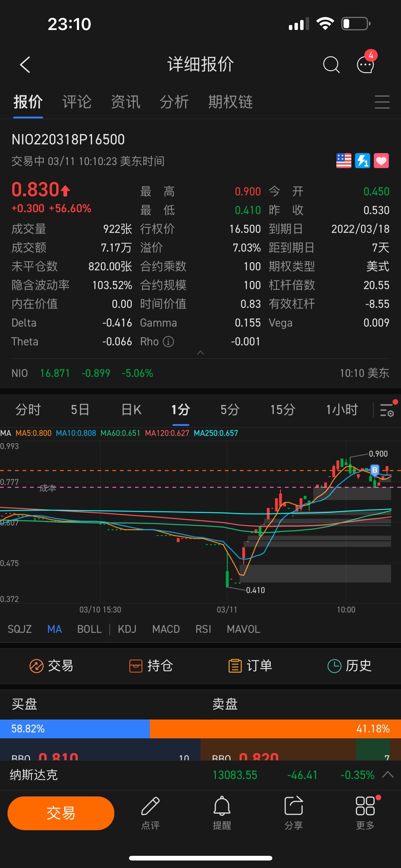Switch to the 评论 tab
401x868 pixels.
pos(77,102)
